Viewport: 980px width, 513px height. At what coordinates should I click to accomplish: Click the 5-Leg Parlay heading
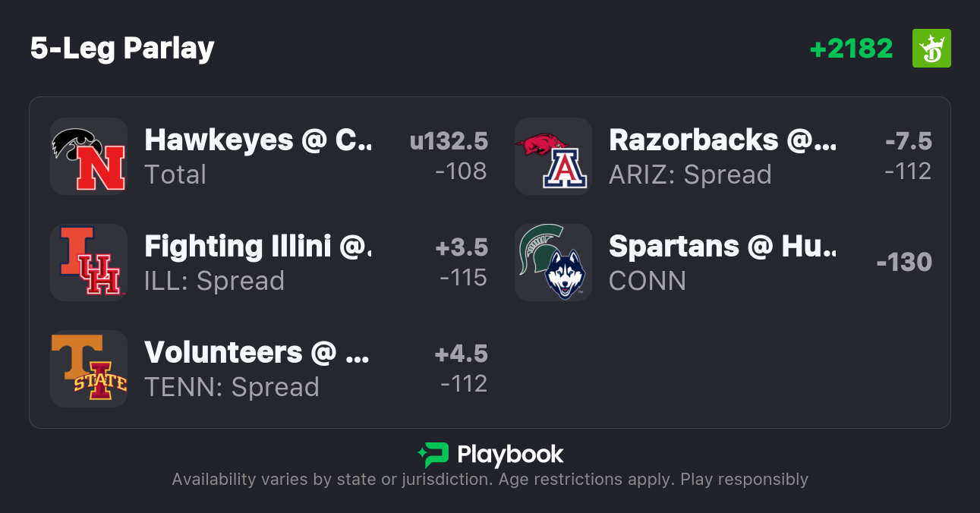point(122,49)
